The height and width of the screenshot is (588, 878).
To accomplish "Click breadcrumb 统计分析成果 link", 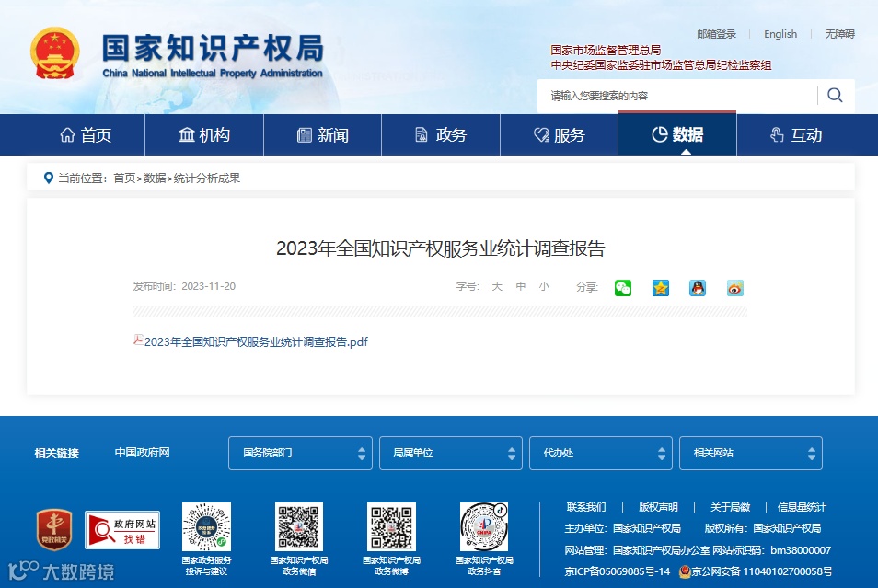I will coord(207,179).
